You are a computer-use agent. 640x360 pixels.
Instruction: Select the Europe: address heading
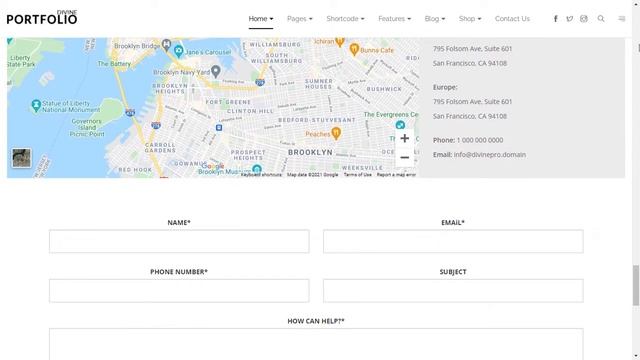(x=445, y=87)
